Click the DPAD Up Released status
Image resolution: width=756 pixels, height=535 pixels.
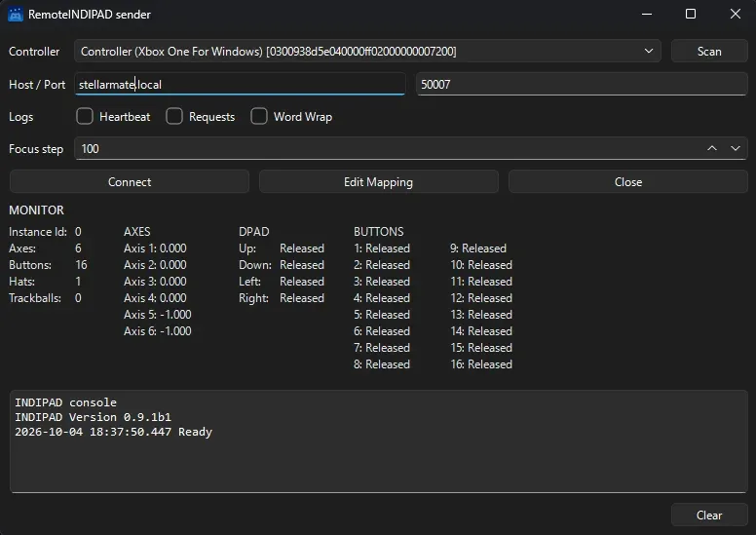click(302, 248)
